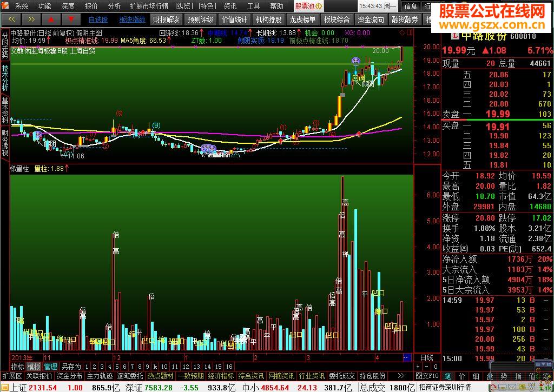Click the red refresh arrows icon in status bar
554x392 pixels.
493,388
